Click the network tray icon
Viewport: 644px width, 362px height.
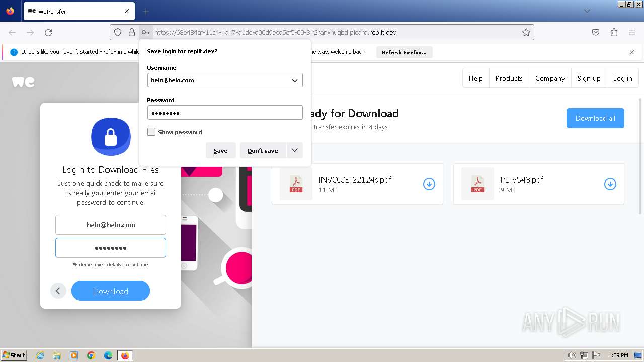(x=584, y=355)
